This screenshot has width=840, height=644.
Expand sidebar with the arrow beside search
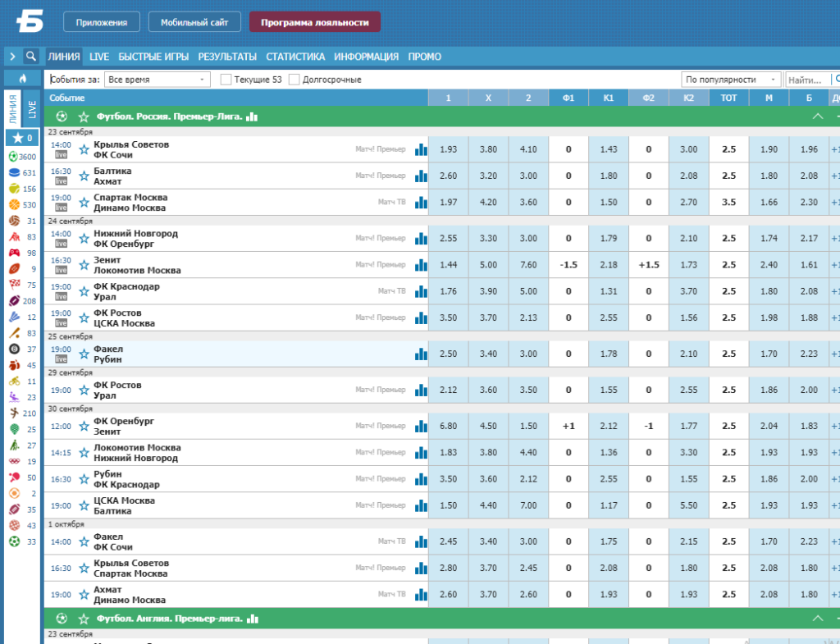click(13, 57)
